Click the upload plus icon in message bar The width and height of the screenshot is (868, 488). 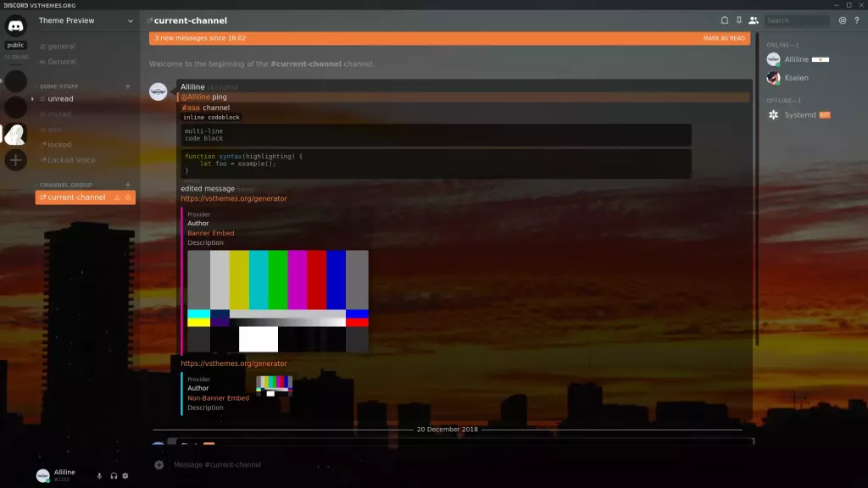(158, 464)
